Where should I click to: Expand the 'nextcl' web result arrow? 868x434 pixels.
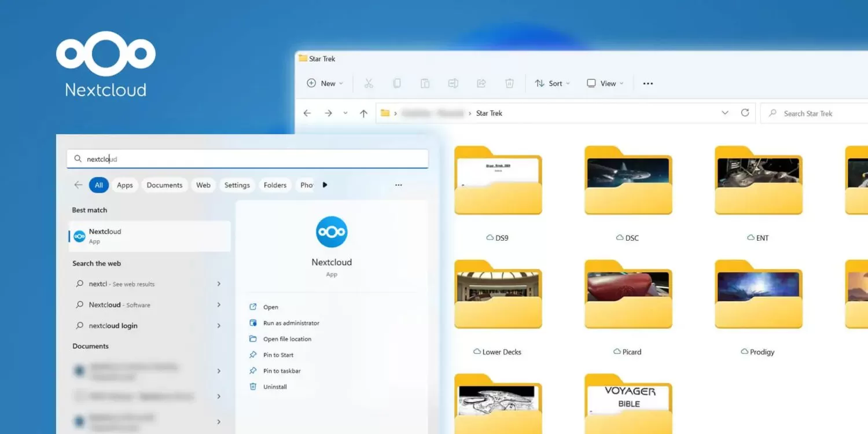click(x=219, y=284)
